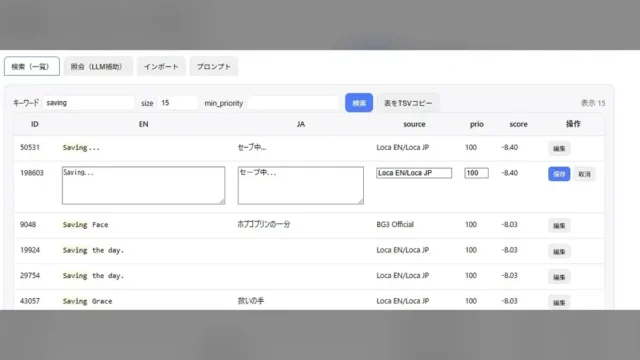640x360 pixels.
Task: Click the 表示 15 count label
Action: [593, 103]
